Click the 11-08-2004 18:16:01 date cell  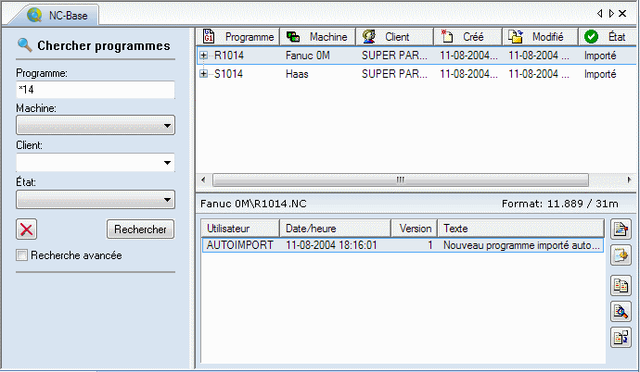[x=331, y=245]
